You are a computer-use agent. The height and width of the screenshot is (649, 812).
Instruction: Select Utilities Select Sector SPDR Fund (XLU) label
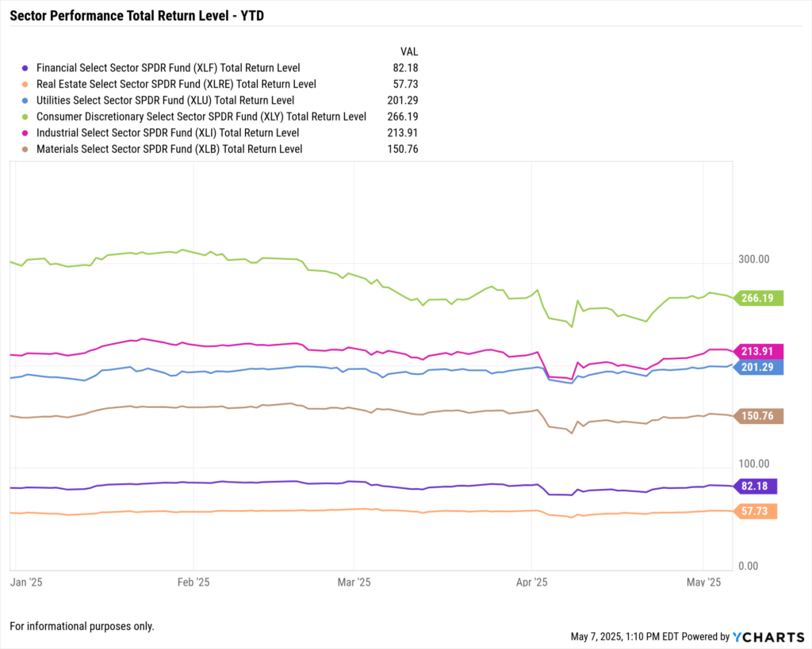click(165, 101)
